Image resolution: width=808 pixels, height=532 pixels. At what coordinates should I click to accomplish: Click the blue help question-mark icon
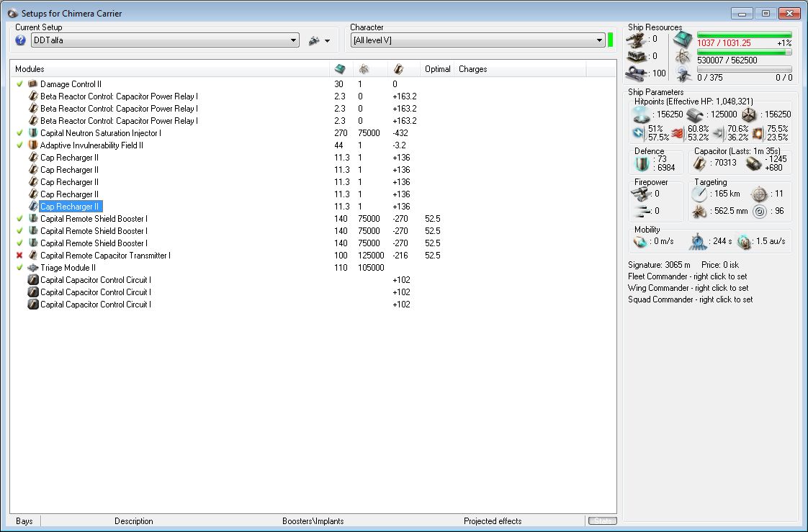point(21,40)
